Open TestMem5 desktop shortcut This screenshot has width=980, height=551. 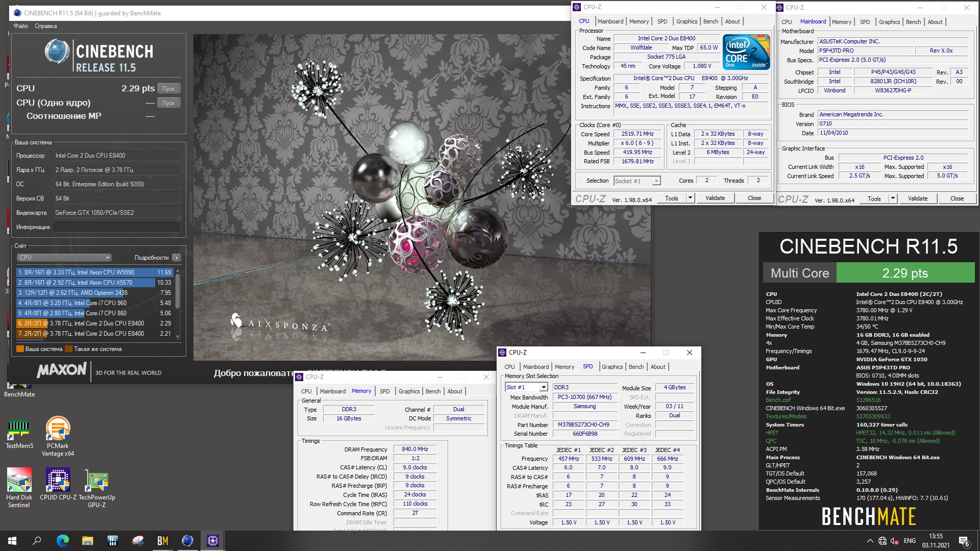pos(19,434)
